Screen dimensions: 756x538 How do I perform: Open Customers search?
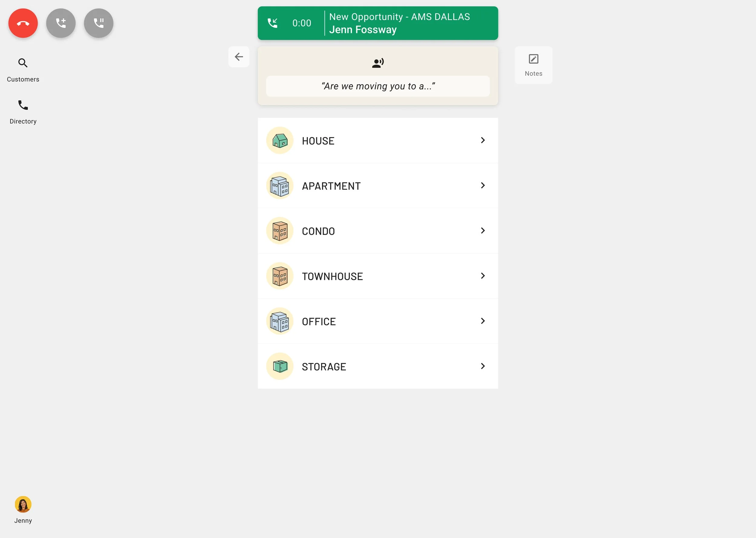click(23, 70)
